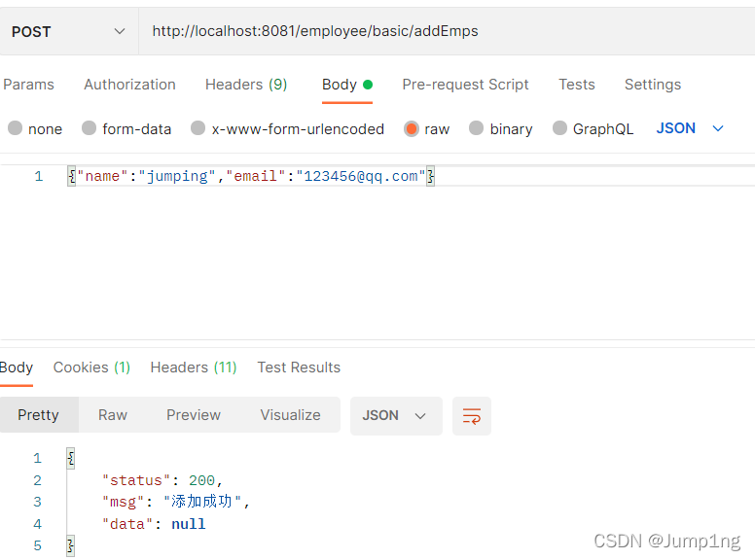Viewport: 755px width, 560px height.
Task: Open response Headers (11) tab
Action: coord(194,367)
